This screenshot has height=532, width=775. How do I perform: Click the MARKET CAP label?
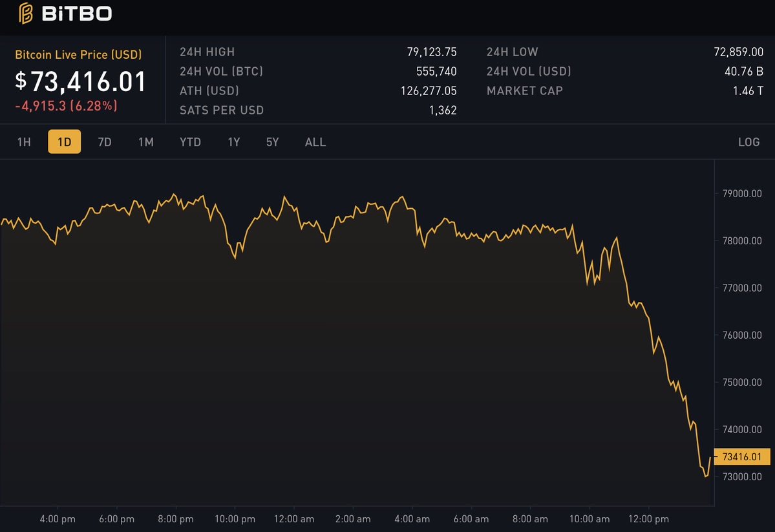pyautogui.click(x=525, y=91)
